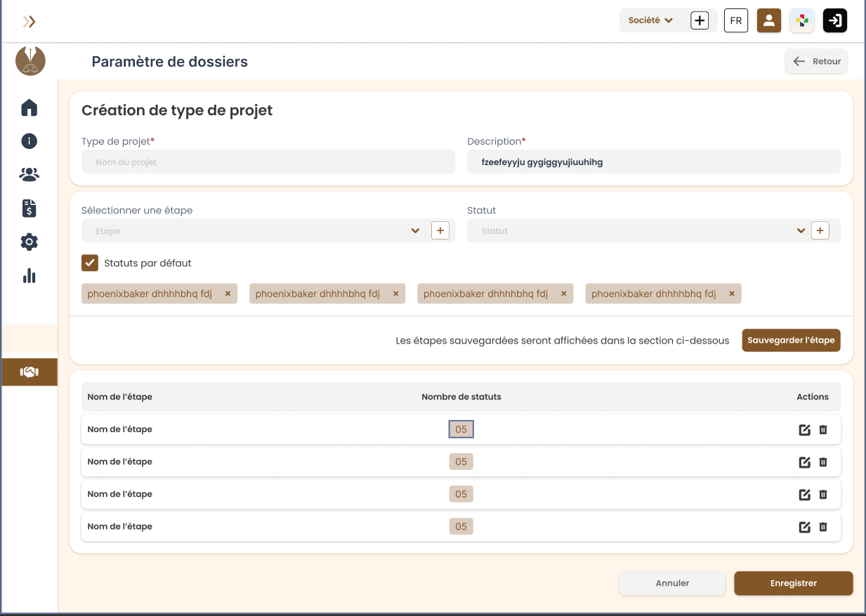Open the info icon in sidebar
Viewport: 866px width, 616px height.
click(29, 141)
